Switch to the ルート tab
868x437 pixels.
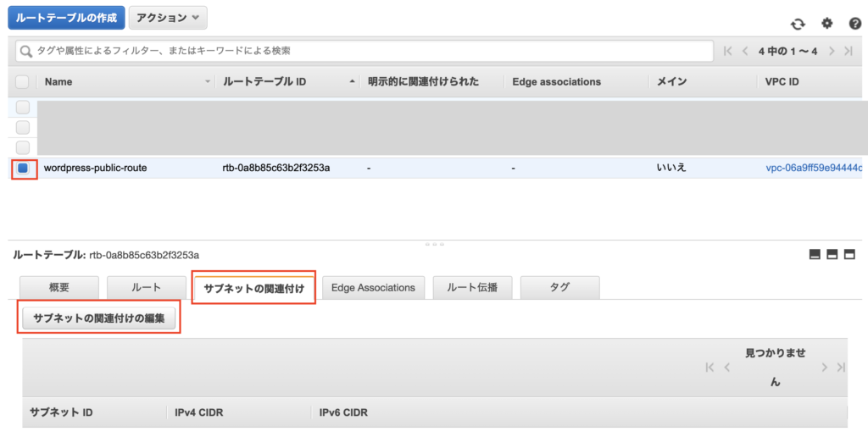tap(146, 288)
